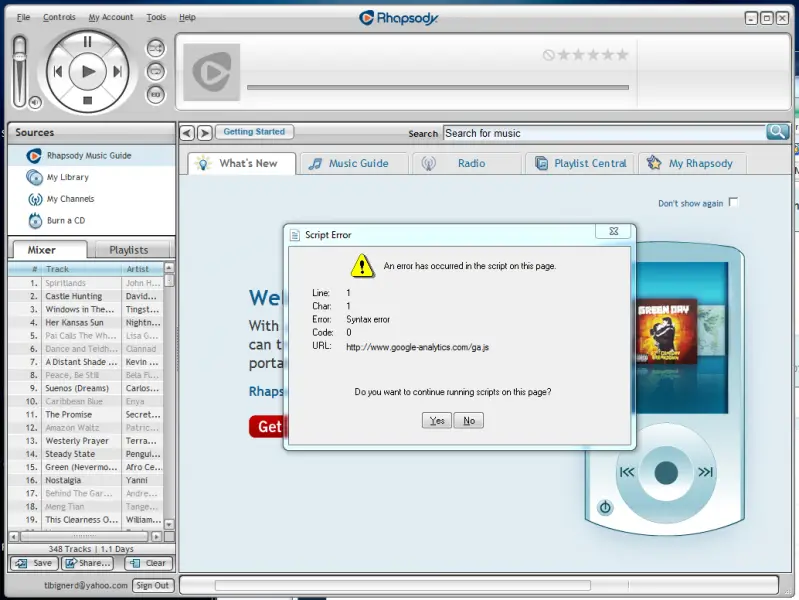
Task: Pause playback using the pause icon
Action: pyautogui.click(x=88, y=41)
